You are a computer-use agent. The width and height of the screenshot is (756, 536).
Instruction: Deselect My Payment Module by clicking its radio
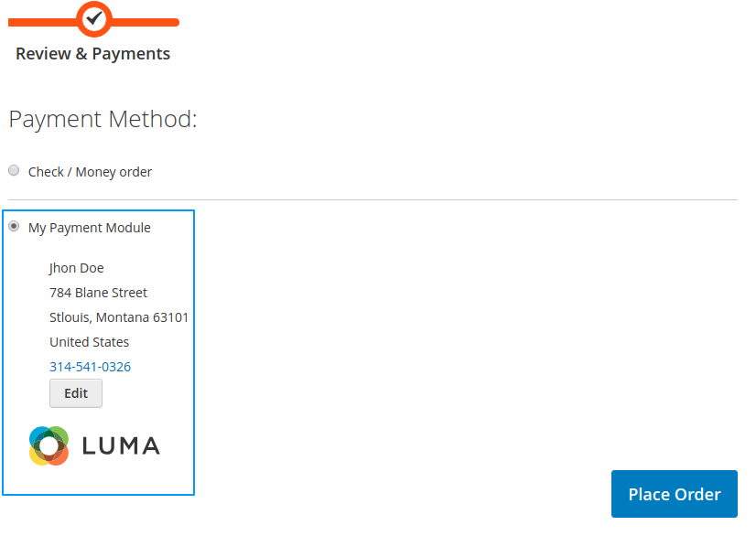[x=14, y=225]
